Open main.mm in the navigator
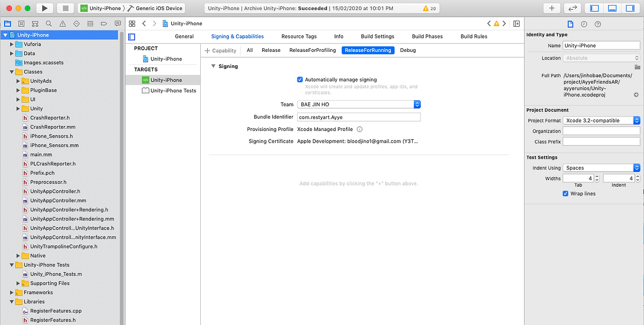644x325 pixels. (37, 155)
